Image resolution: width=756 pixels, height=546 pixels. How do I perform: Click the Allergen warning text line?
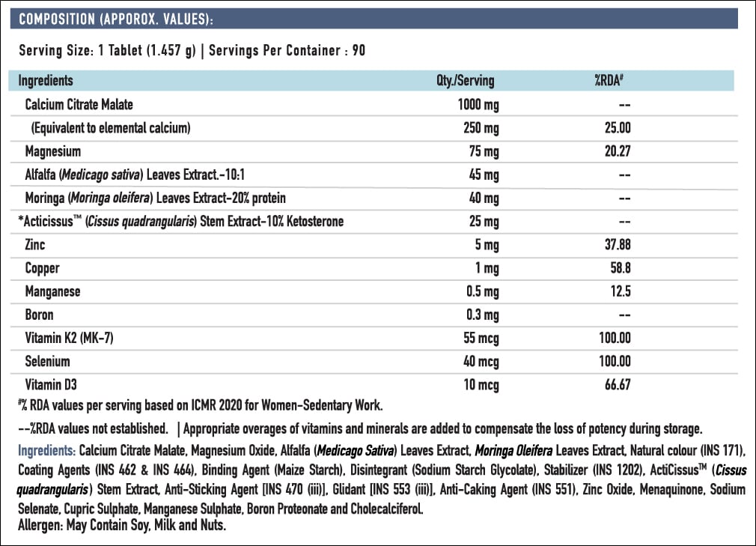click(x=121, y=525)
